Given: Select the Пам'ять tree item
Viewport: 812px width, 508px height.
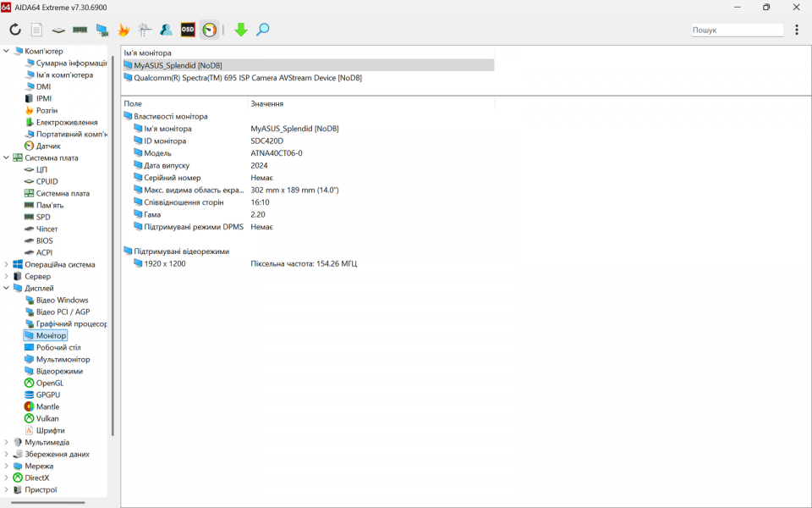Looking at the screenshot, I should [x=44, y=205].
